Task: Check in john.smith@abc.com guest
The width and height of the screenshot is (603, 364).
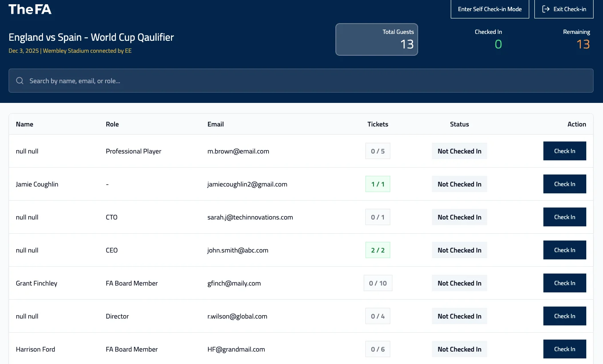Action: coord(564,250)
